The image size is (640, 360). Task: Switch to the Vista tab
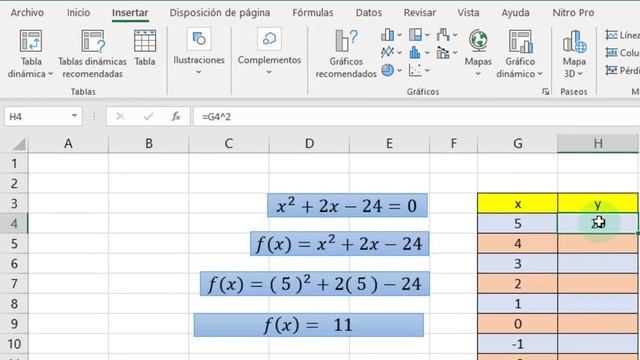tap(468, 13)
